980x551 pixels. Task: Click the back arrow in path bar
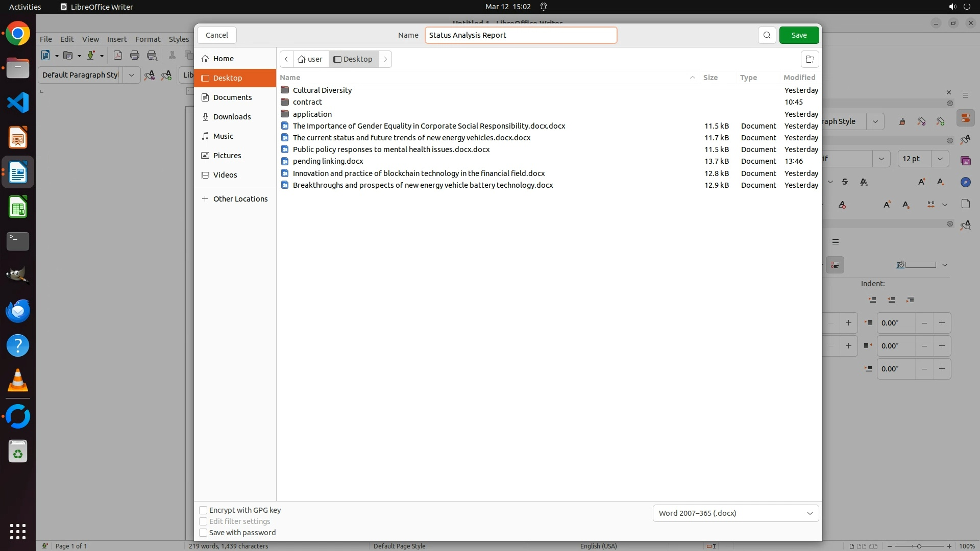[x=286, y=59]
